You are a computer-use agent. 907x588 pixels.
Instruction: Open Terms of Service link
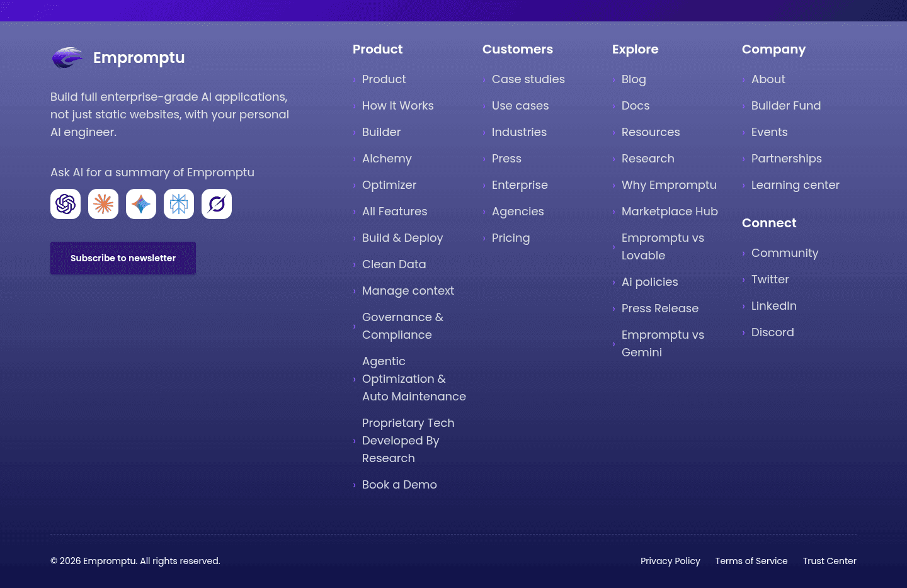(x=751, y=561)
